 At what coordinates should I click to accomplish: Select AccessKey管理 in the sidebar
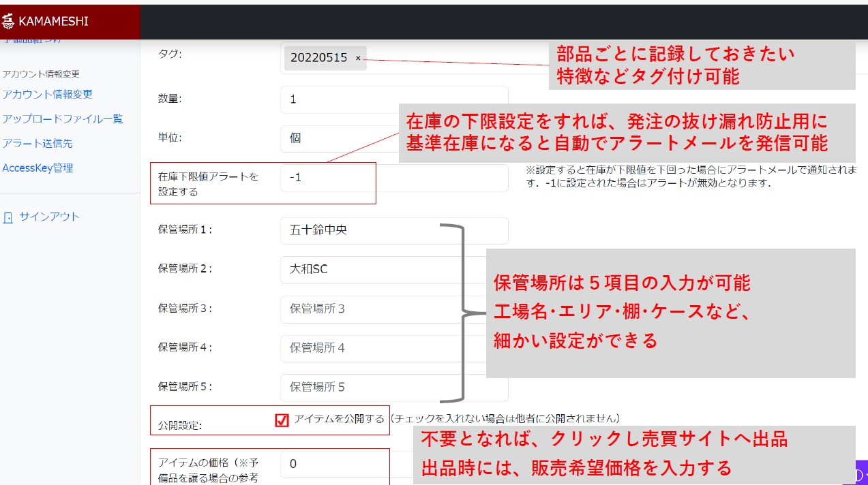click(x=38, y=168)
